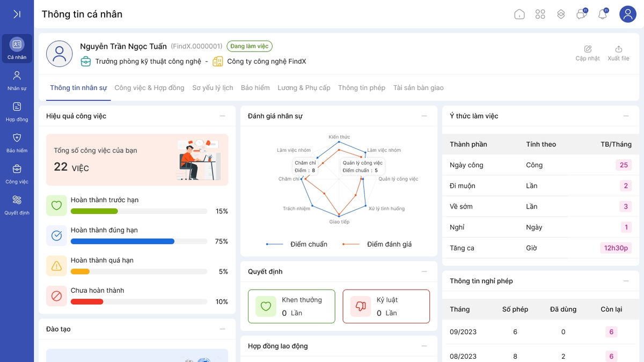Open the Nhân sự sidebar section
This screenshot has height=362, width=644.
(17, 80)
